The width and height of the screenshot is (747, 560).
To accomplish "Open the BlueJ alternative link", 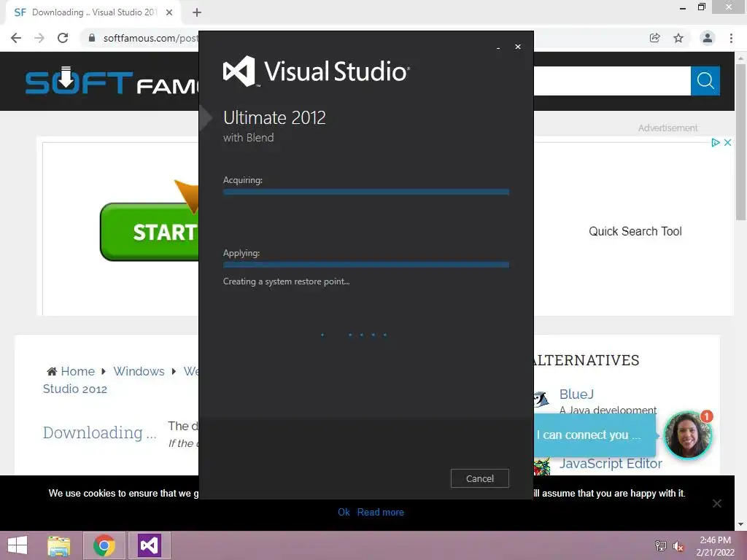I will tap(576, 394).
